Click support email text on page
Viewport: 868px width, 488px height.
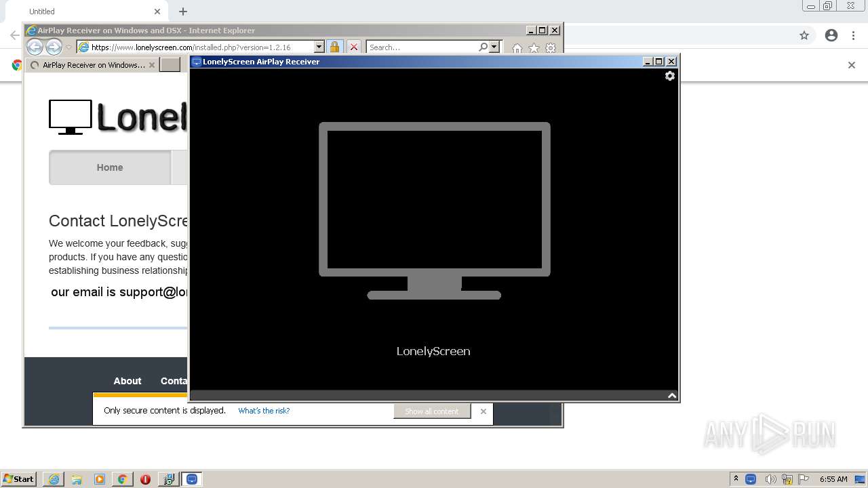(x=119, y=292)
